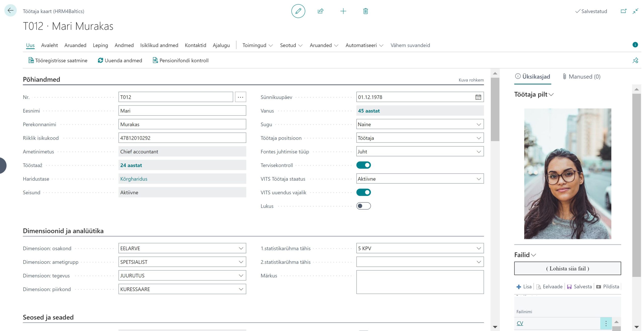The height and width of the screenshot is (331, 644).
Task: Click the trash delete icon
Action: point(366,11)
